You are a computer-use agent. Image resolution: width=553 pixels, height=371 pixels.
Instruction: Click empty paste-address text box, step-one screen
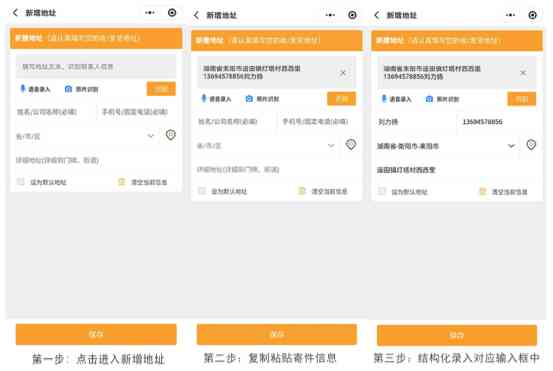96,67
